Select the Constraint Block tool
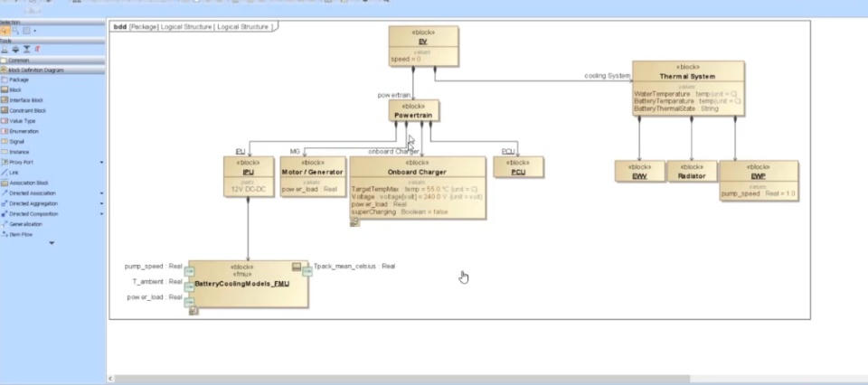 (24, 110)
